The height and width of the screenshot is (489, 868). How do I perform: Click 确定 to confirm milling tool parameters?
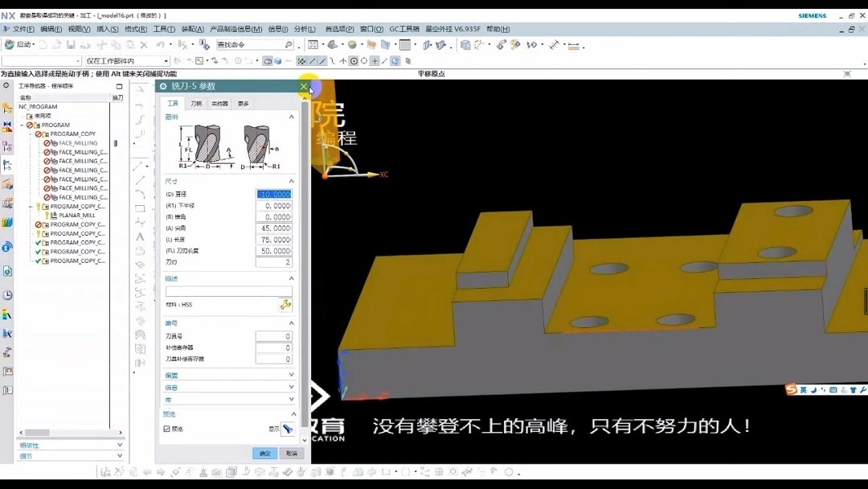[x=265, y=454]
